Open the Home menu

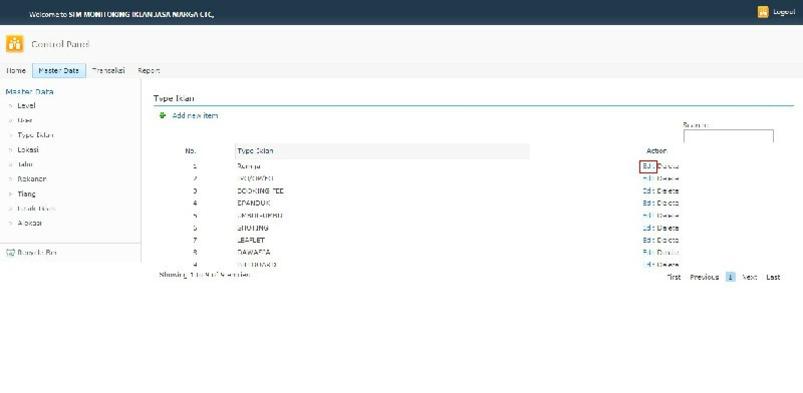(16, 71)
